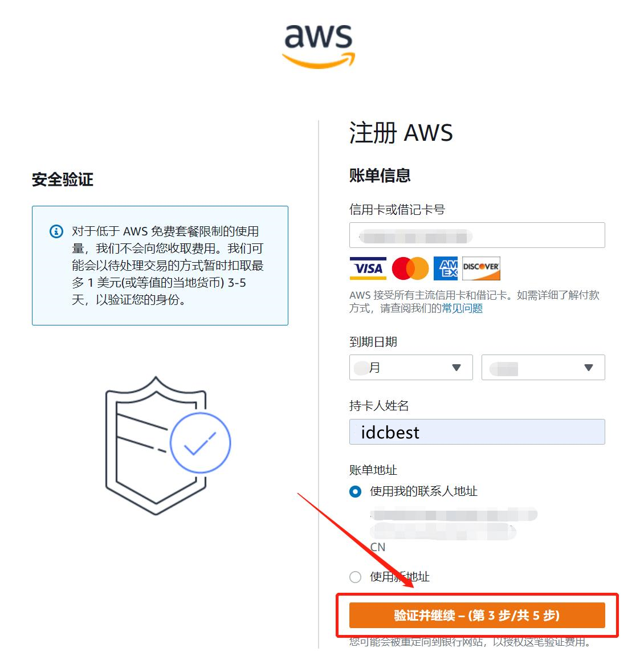Select 使用我的联系人地址 radio button
Viewport: 636px width, 672px height.
pos(355,491)
